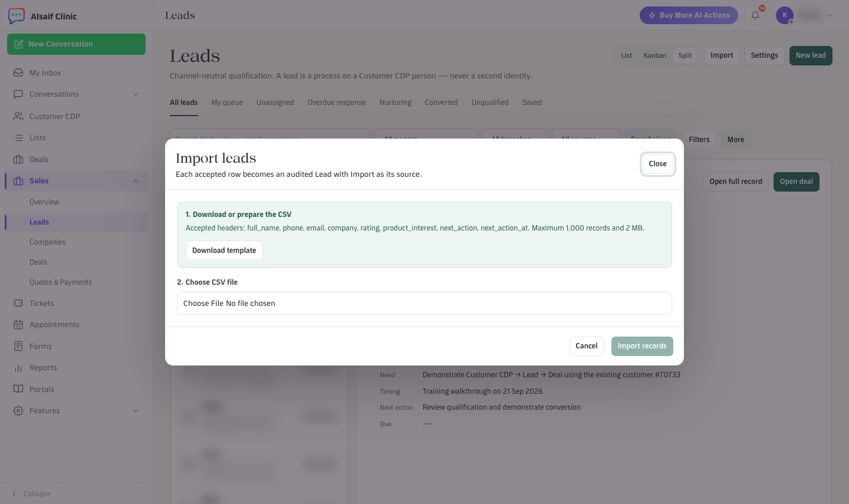
Task: Open the Nurturing tab
Action: pyautogui.click(x=395, y=103)
